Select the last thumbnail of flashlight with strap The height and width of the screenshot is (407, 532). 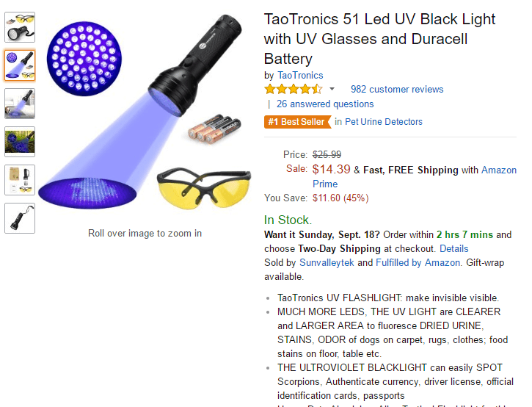pyautogui.click(x=20, y=218)
